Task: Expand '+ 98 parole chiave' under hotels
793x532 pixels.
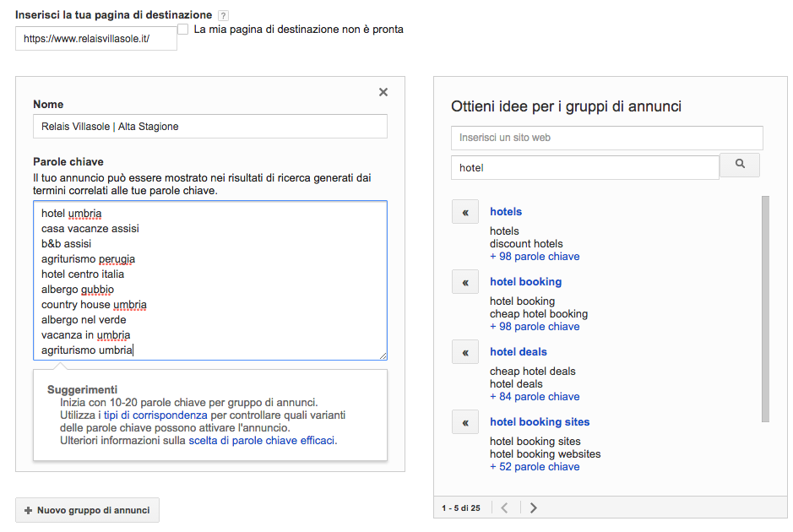Action: (x=535, y=257)
